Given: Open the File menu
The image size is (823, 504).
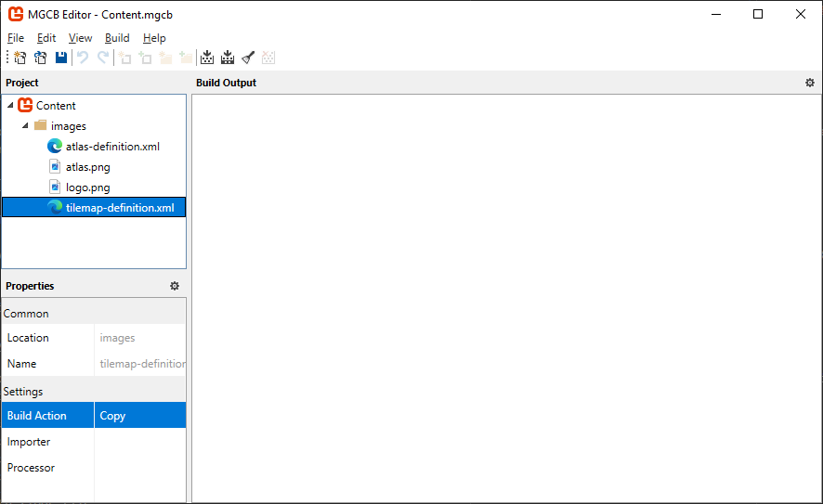Looking at the screenshot, I should coord(16,38).
